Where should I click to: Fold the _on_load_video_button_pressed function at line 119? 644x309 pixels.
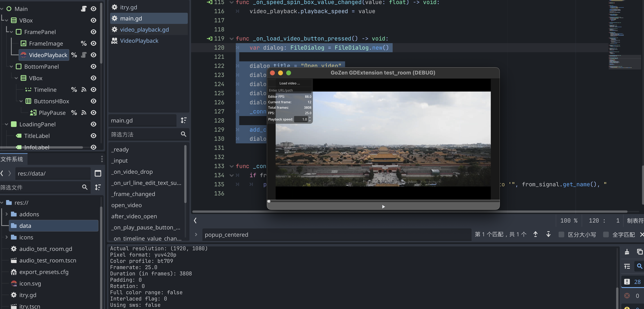coord(232,39)
